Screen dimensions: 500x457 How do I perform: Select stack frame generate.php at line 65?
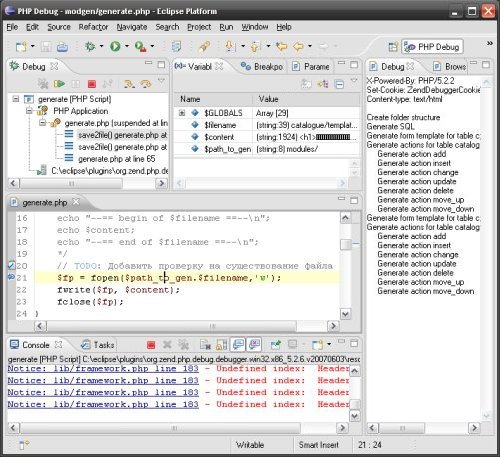[x=116, y=159]
